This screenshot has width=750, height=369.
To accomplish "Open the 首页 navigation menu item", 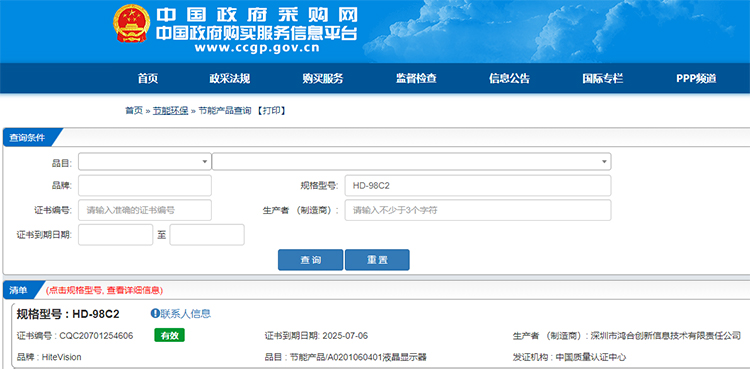I will tap(148, 78).
